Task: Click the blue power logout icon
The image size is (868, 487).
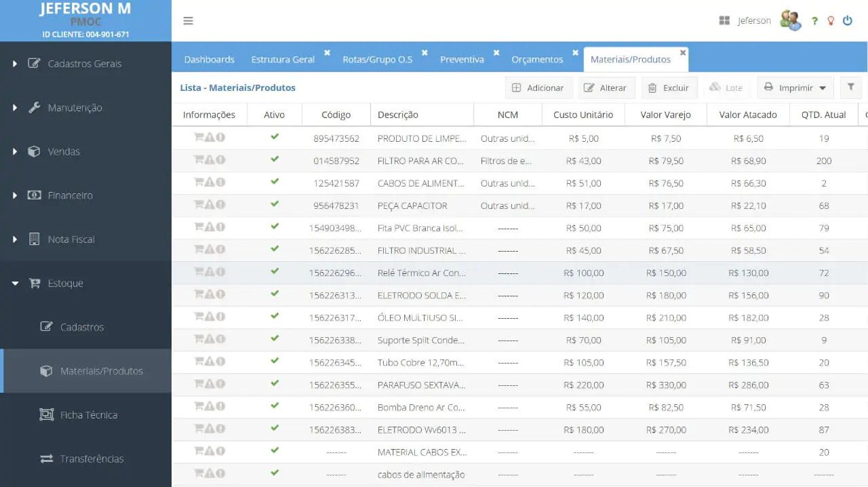Action: point(847,21)
